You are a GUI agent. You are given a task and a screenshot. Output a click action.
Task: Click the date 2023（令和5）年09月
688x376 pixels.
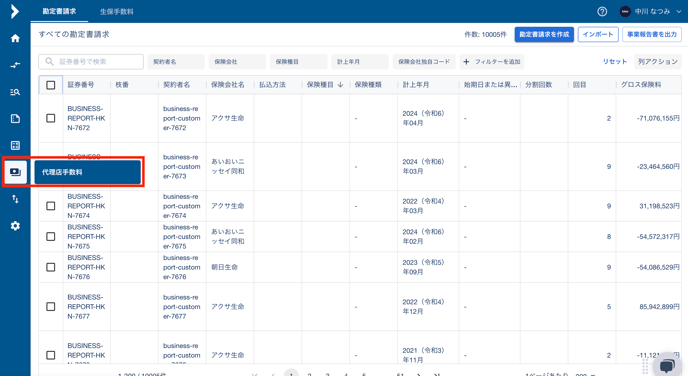click(x=423, y=267)
